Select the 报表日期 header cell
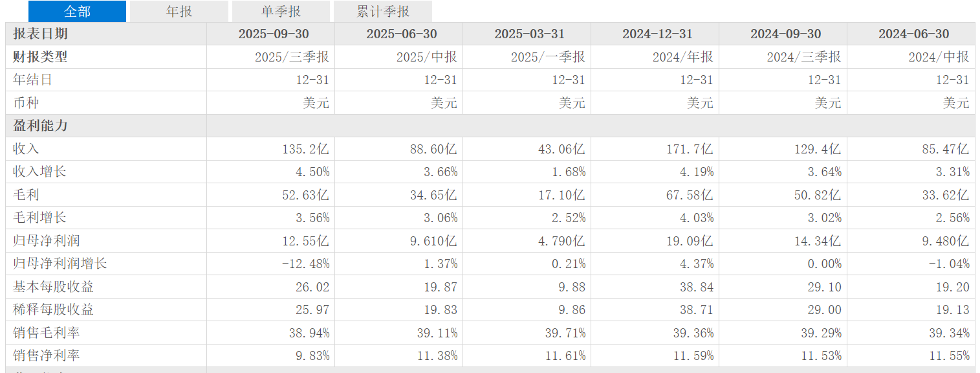 coord(106,34)
